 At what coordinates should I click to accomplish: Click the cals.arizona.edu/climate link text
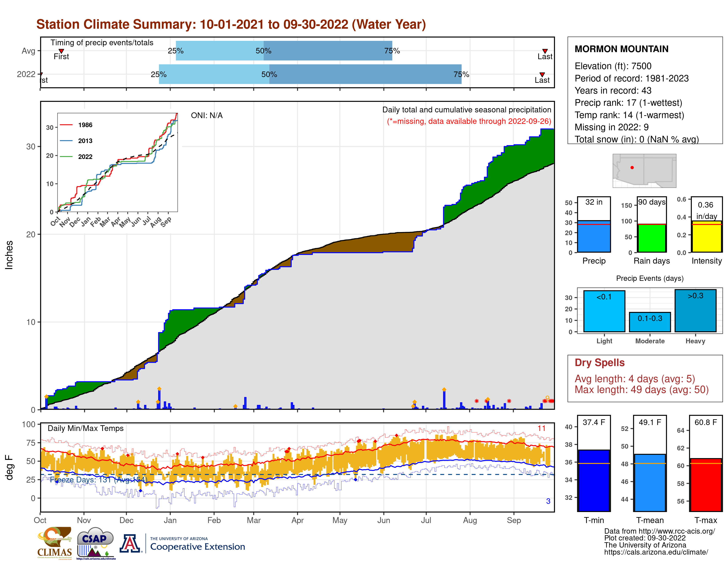(x=656, y=552)
